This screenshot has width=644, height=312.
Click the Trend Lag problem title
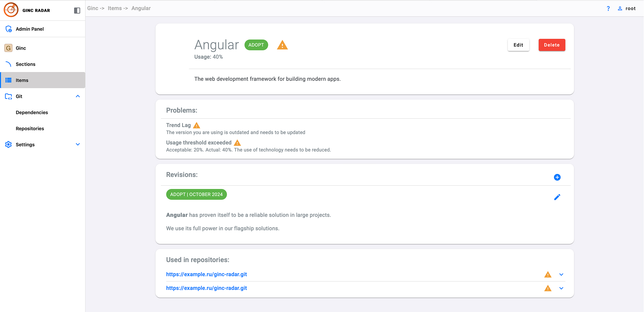[x=178, y=125]
